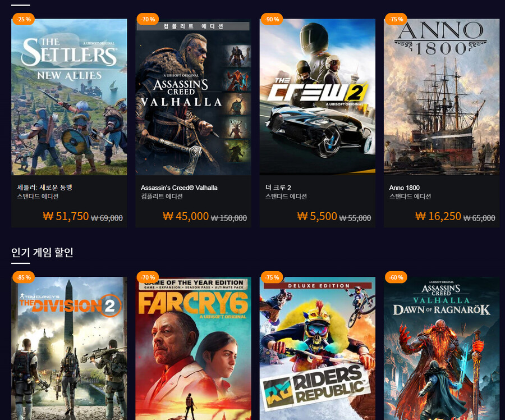Click the Anno 1800 title text
505x420 pixels.
(x=404, y=188)
